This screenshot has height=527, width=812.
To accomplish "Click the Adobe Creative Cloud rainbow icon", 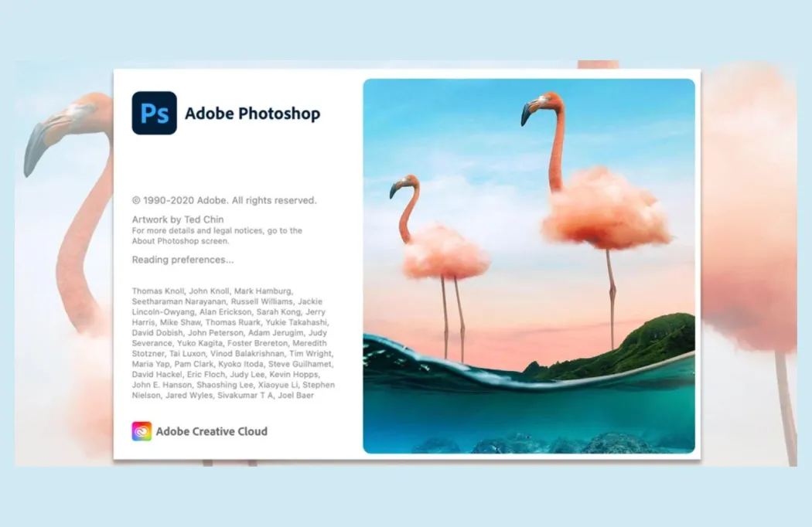I will click(x=142, y=431).
